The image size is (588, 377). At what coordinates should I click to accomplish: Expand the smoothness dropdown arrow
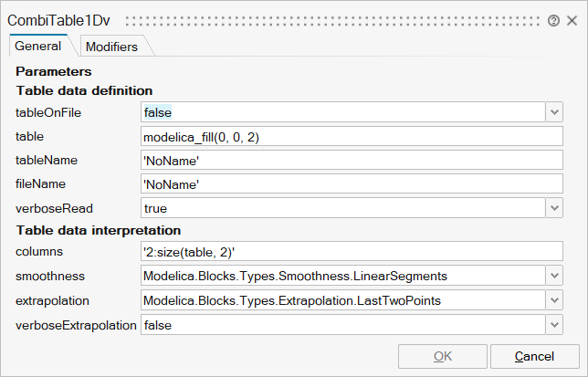coord(554,276)
